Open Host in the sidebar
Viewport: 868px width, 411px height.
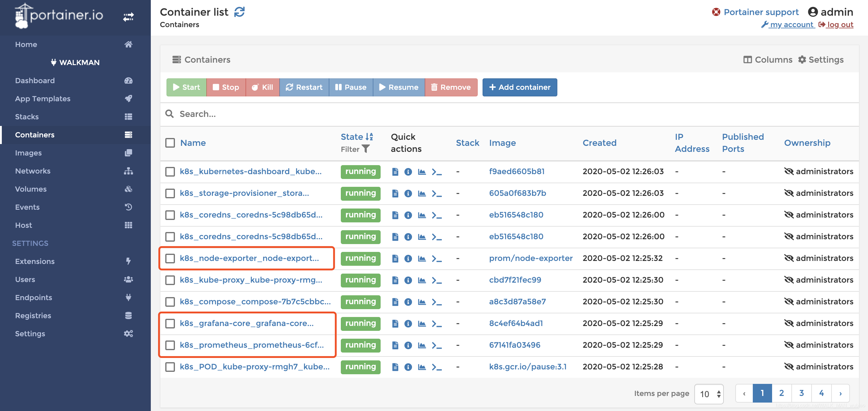tap(75, 225)
